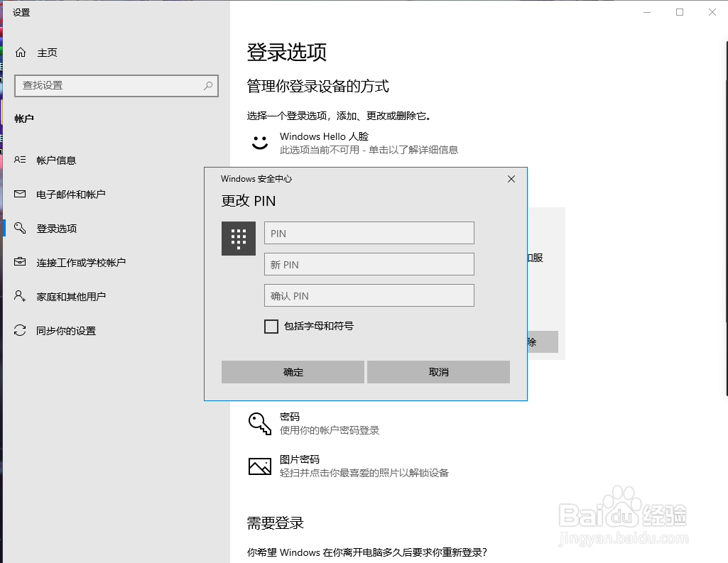This screenshot has height=563, width=728.
Task: Click the current PIN input field
Action: point(369,232)
